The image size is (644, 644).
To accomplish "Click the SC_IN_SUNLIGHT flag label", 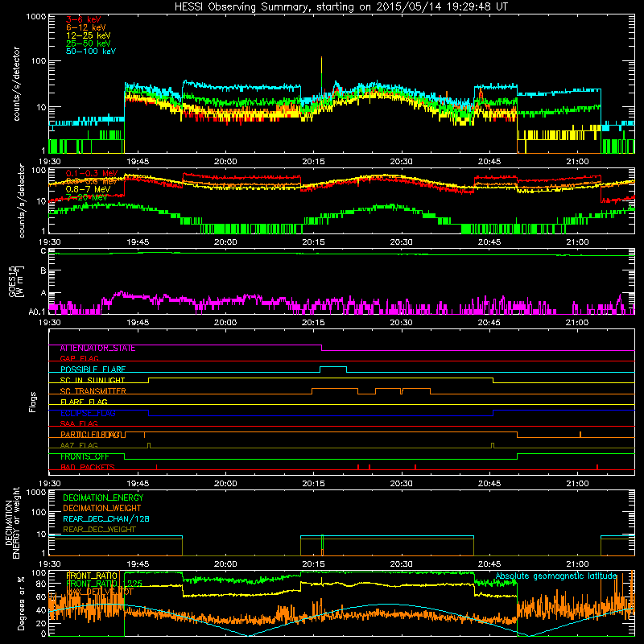I will [x=93, y=380].
